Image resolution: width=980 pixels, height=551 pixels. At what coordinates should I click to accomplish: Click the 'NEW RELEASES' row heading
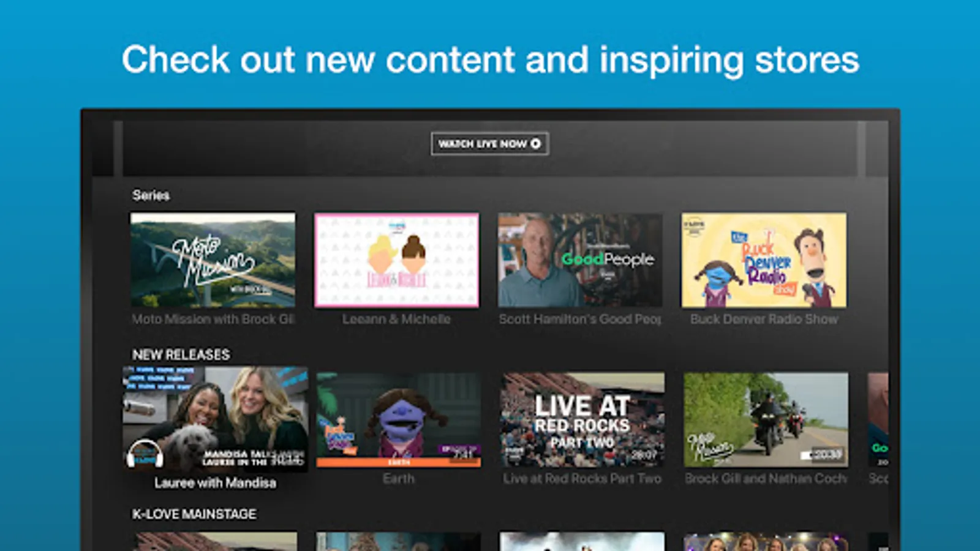(x=181, y=354)
